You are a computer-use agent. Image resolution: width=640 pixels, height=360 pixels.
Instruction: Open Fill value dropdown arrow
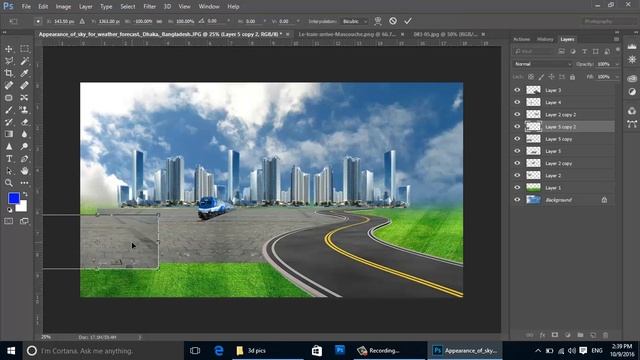[617, 77]
